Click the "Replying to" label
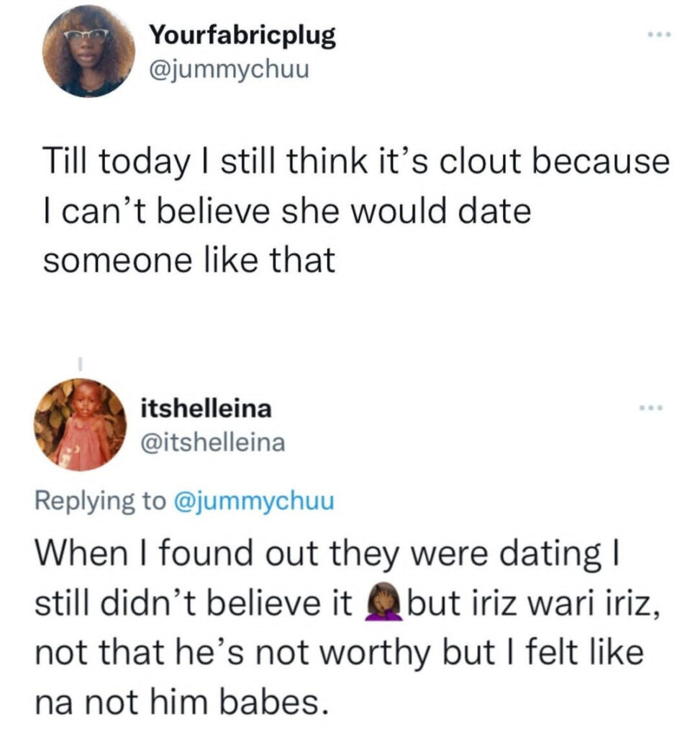This screenshot has width=700, height=737. (x=100, y=501)
